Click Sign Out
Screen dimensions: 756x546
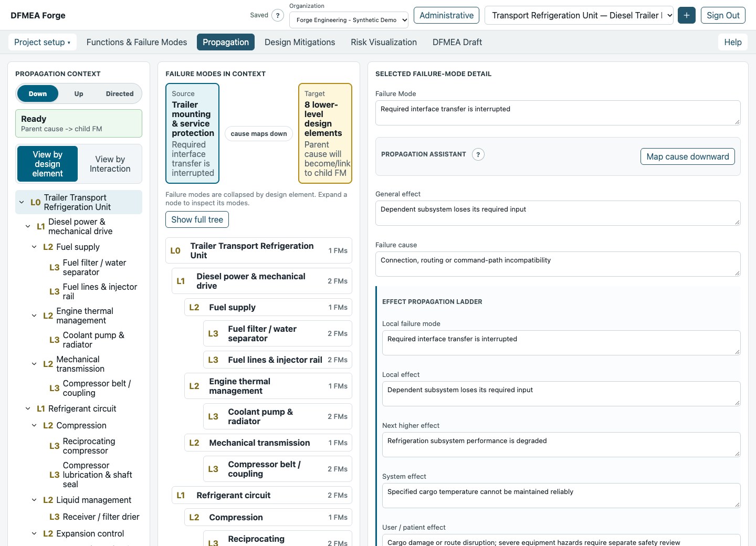(x=723, y=15)
